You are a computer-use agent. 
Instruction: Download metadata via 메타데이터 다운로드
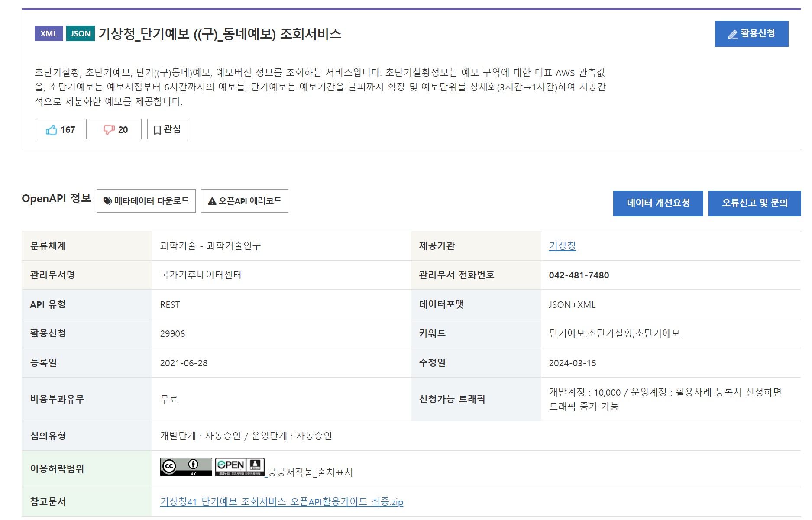click(x=146, y=201)
